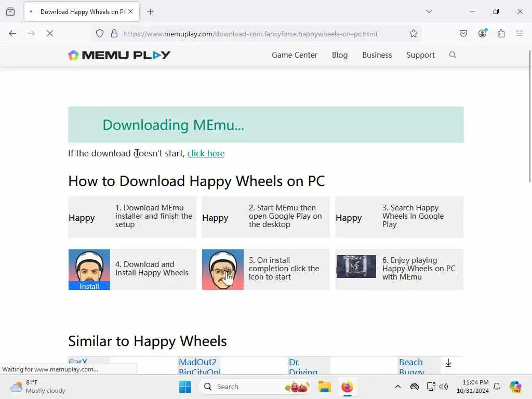Click the step 4 Install thumbnail

pos(89,270)
